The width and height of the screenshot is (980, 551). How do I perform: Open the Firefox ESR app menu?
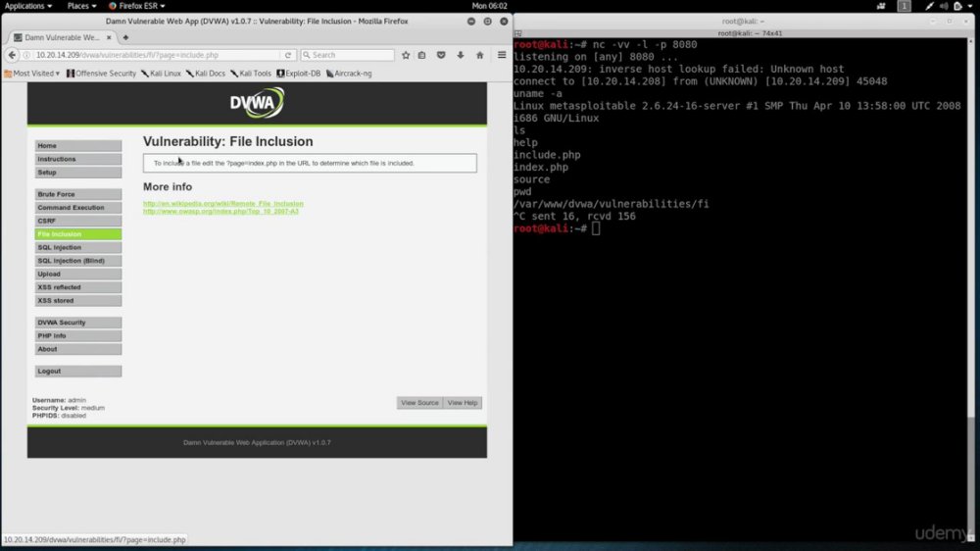137,6
